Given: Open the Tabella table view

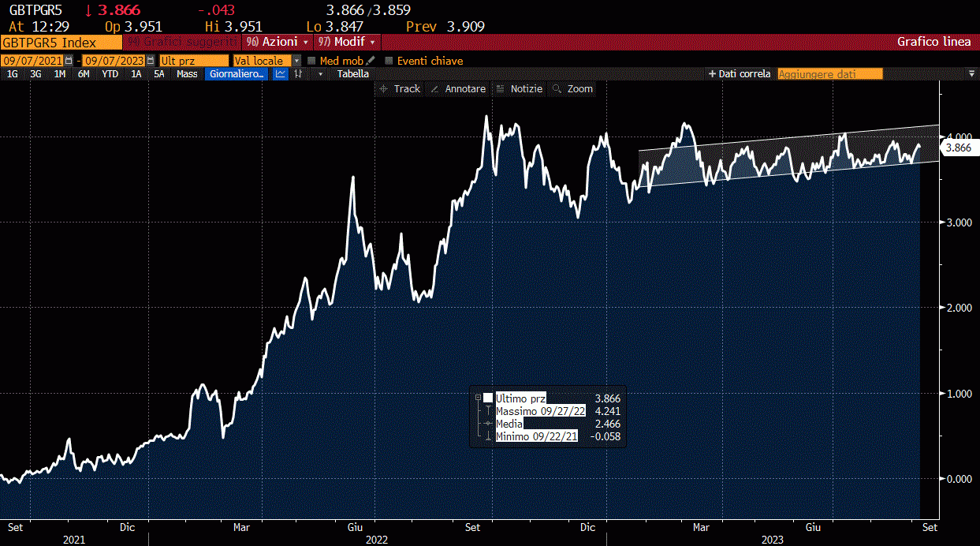Looking at the screenshot, I should click(x=352, y=74).
